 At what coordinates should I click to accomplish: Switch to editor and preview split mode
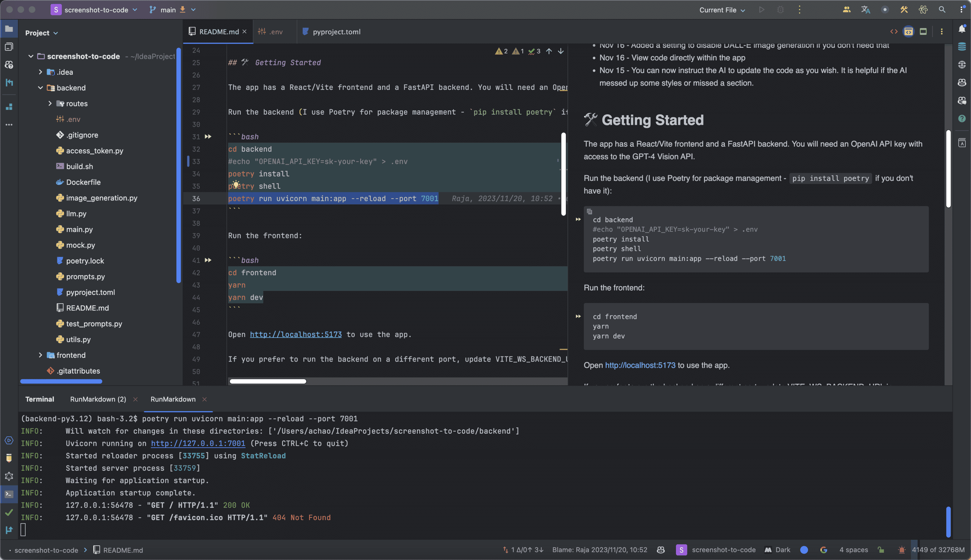(x=908, y=32)
